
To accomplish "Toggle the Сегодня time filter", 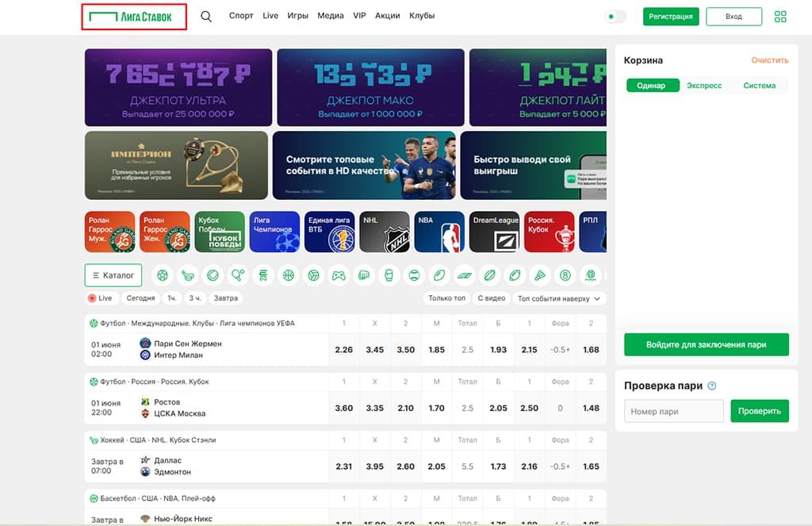I will coord(140,298).
